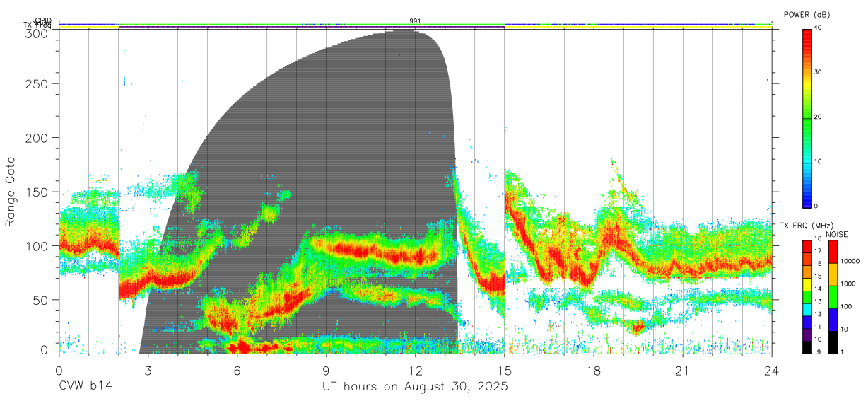868x401 pixels.
Task: Click the '991' CPID value at top
Action: (x=415, y=21)
